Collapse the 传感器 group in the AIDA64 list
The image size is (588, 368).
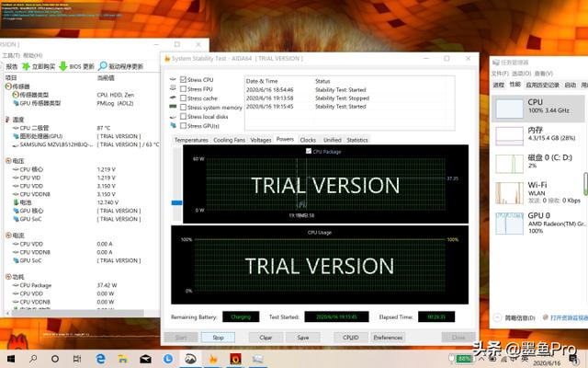(x=8, y=86)
